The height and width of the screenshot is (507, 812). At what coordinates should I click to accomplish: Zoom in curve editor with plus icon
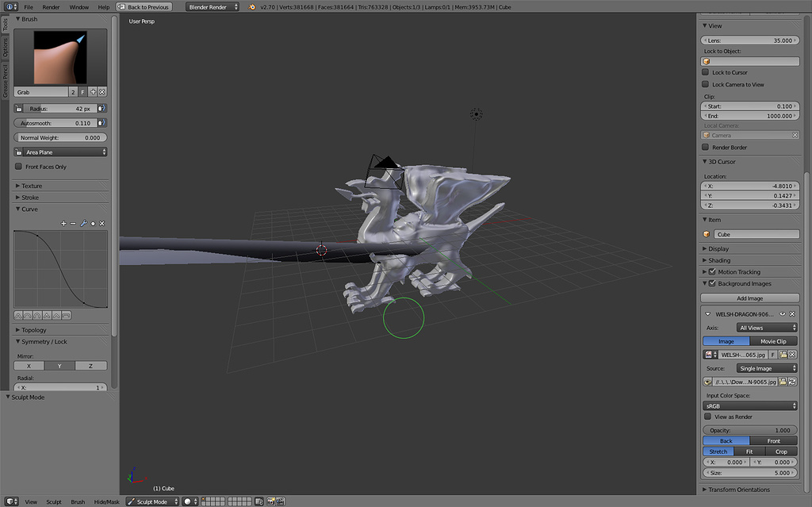point(63,224)
